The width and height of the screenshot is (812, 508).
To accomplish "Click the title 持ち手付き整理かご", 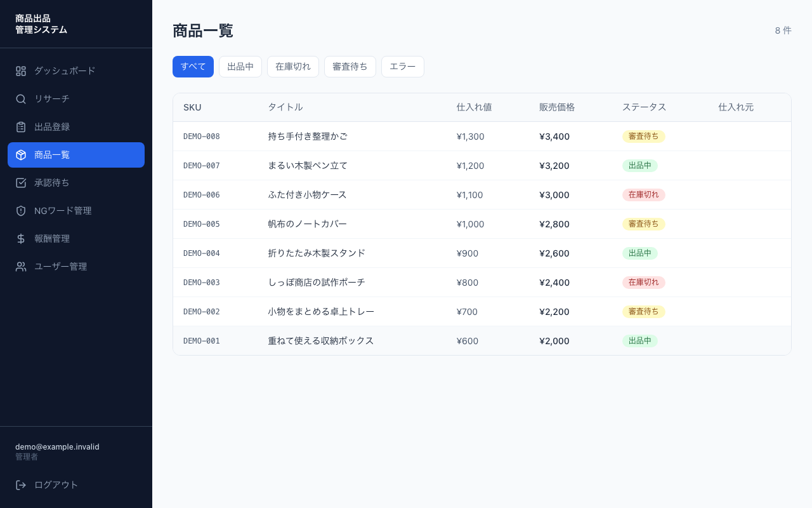I will (308, 137).
